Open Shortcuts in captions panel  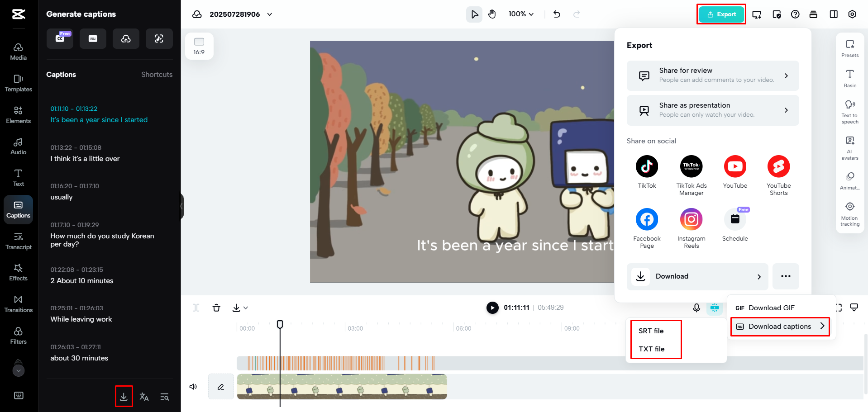click(157, 75)
